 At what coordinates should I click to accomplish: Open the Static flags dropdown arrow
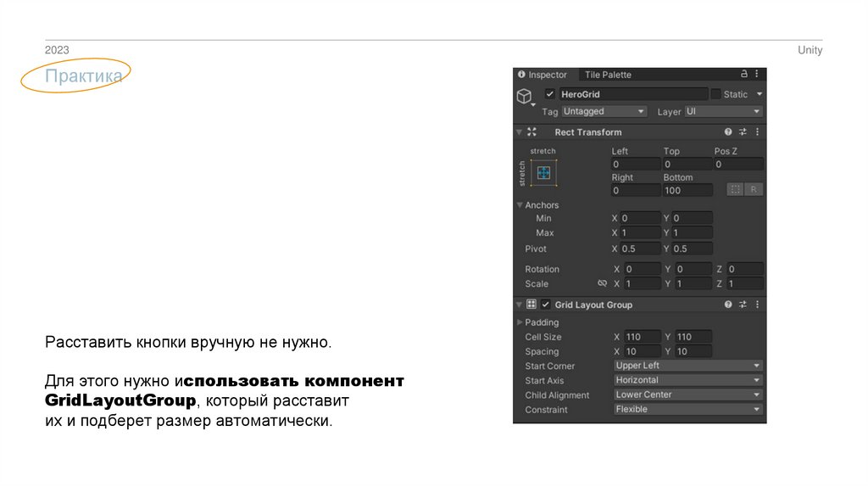point(759,94)
